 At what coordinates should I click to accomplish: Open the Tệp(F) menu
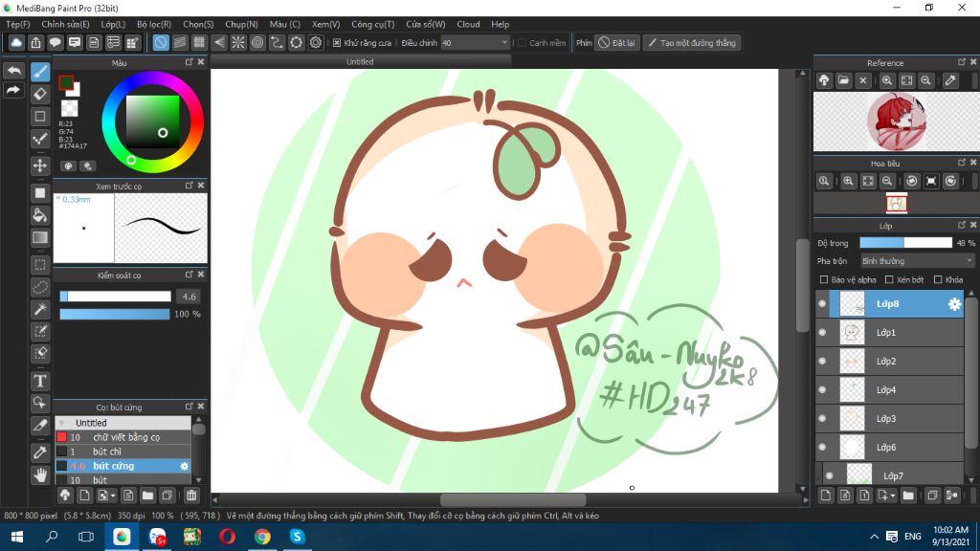click(18, 24)
